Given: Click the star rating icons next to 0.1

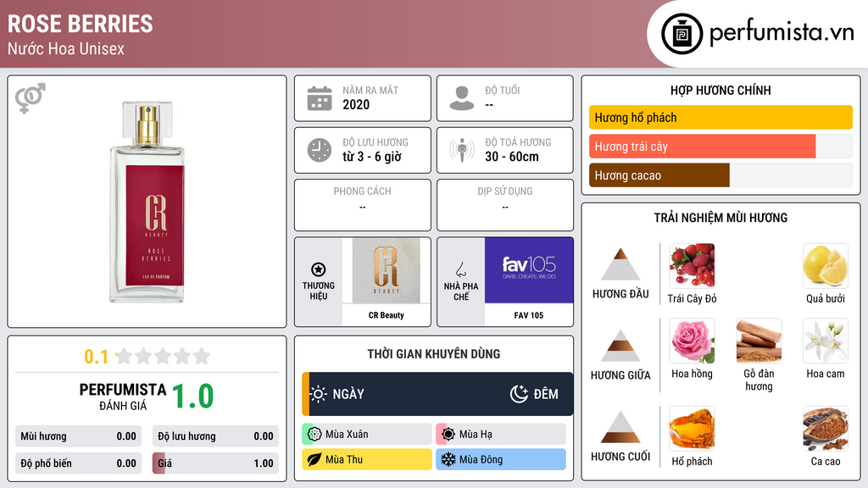Looking at the screenshot, I should (164, 356).
